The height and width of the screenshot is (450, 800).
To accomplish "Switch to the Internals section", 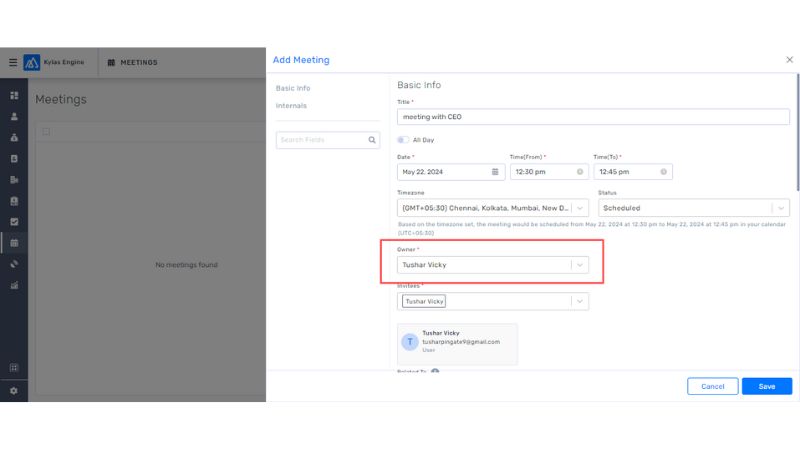I will coord(291,105).
